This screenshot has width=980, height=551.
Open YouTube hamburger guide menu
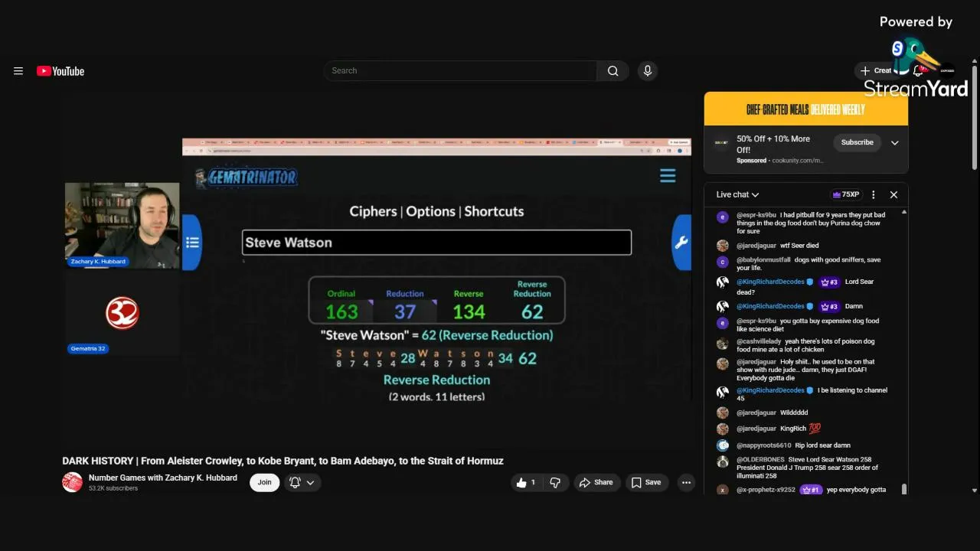tap(18, 71)
